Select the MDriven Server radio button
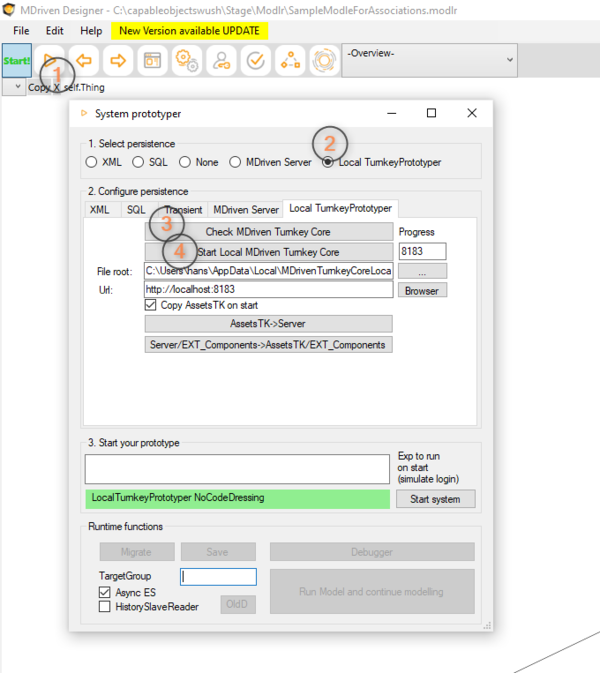This screenshot has height=673, width=600. pos(235,162)
